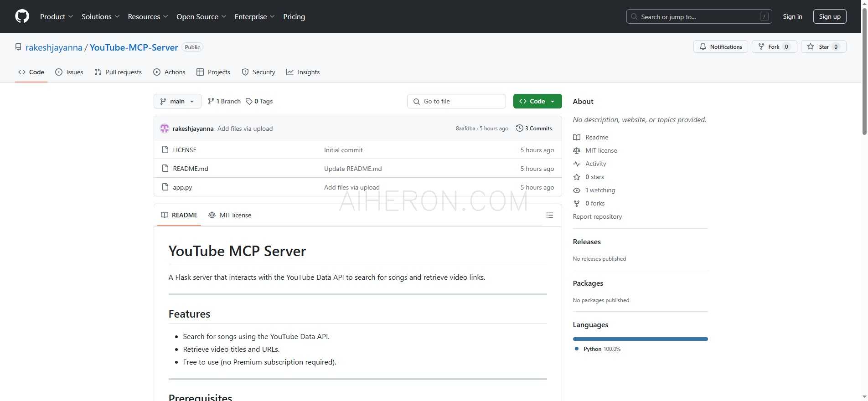Click the Packages heading link
Viewport: 868px width, 401px height.
tap(588, 283)
